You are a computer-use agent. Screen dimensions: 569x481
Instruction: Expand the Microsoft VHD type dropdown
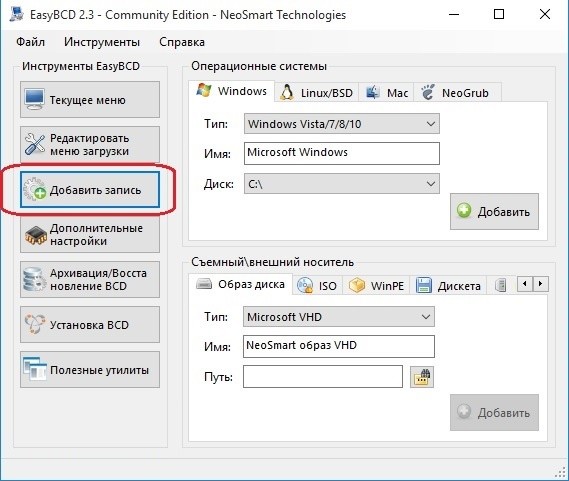pos(339,317)
